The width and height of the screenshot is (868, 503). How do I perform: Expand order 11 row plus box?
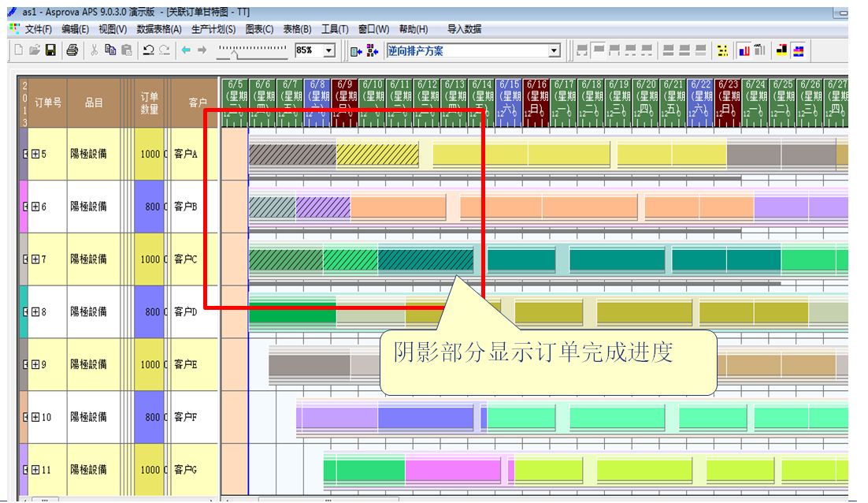[35, 470]
